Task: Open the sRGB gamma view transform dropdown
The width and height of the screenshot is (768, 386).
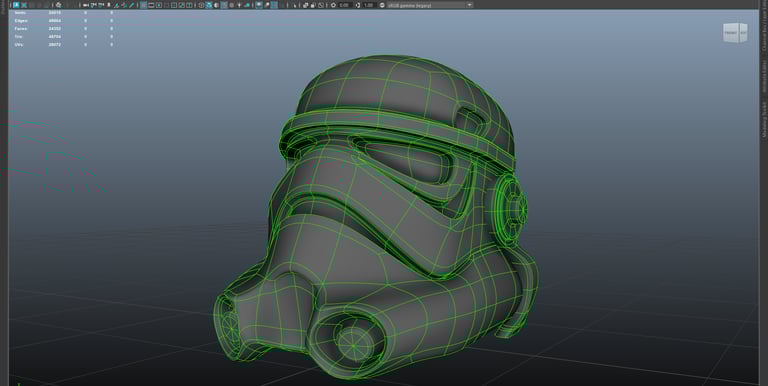Action: (430, 5)
